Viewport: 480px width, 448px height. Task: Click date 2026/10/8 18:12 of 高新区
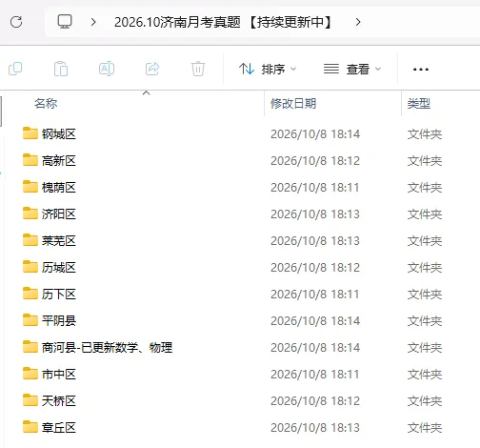[315, 161]
